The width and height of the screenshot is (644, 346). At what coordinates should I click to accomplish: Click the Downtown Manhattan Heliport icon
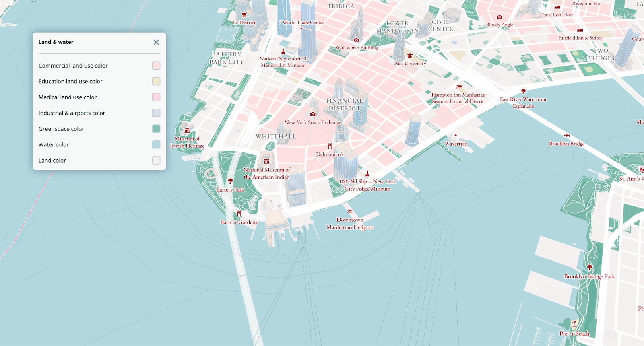(x=350, y=211)
